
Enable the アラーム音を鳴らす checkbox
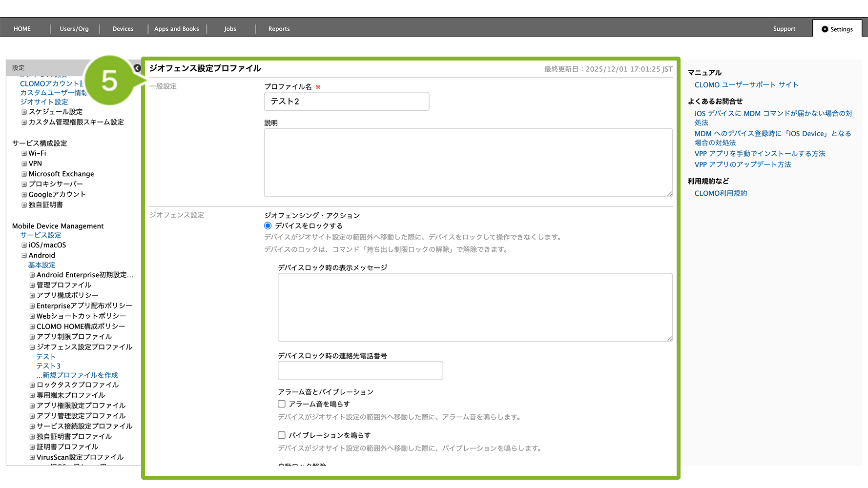pyautogui.click(x=282, y=404)
